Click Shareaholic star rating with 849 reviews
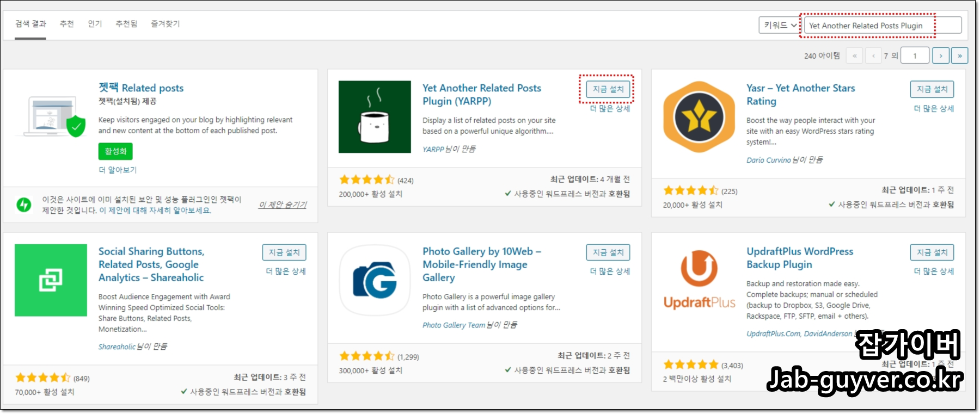This screenshot has height=414, width=980. [x=43, y=378]
